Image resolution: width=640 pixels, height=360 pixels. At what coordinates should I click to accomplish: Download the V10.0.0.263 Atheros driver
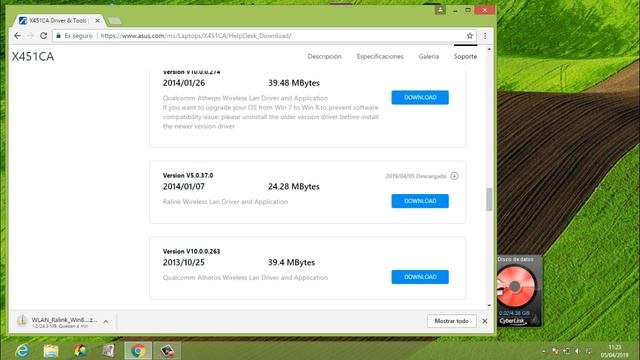420,277
